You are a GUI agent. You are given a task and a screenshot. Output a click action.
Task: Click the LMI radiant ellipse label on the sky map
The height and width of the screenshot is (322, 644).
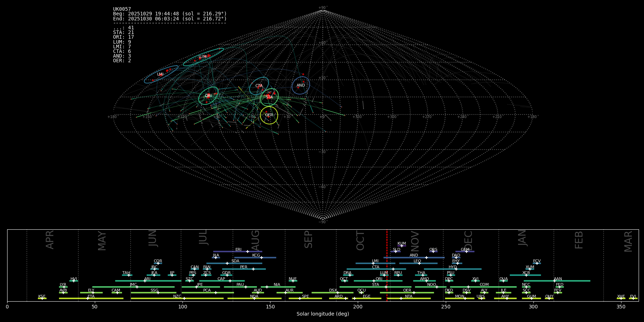pos(160,74)
